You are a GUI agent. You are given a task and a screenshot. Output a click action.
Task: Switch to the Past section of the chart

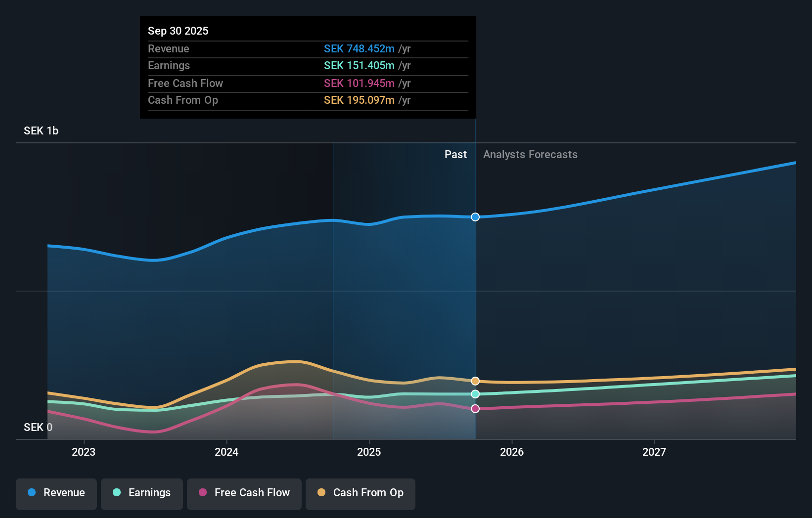[x=455, y=155]
